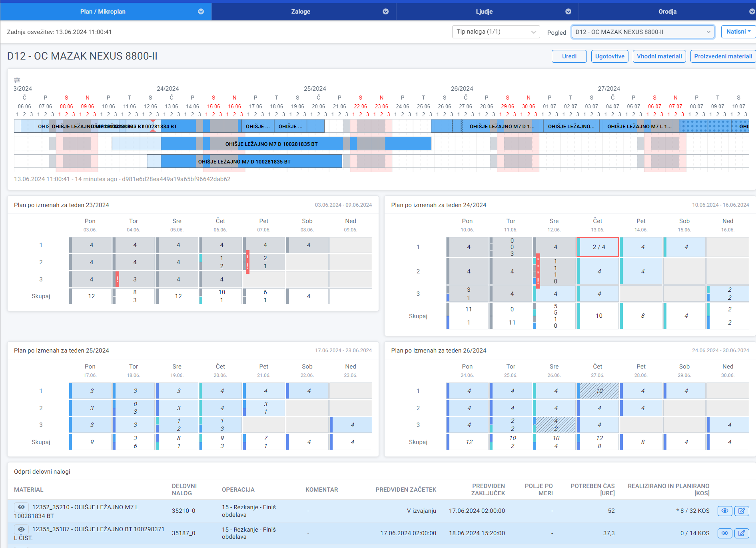
Task: Sort by POTREBEN ČAS [URE] column header
Action: (x=592, y=490)
